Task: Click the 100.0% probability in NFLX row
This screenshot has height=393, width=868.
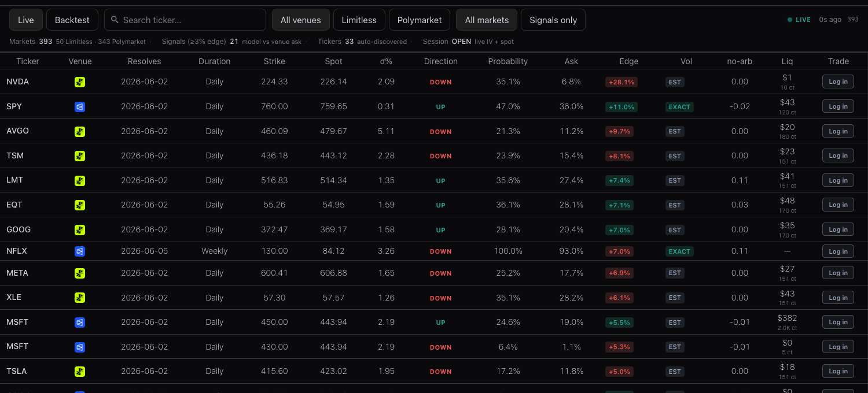Action: [508, 251]
